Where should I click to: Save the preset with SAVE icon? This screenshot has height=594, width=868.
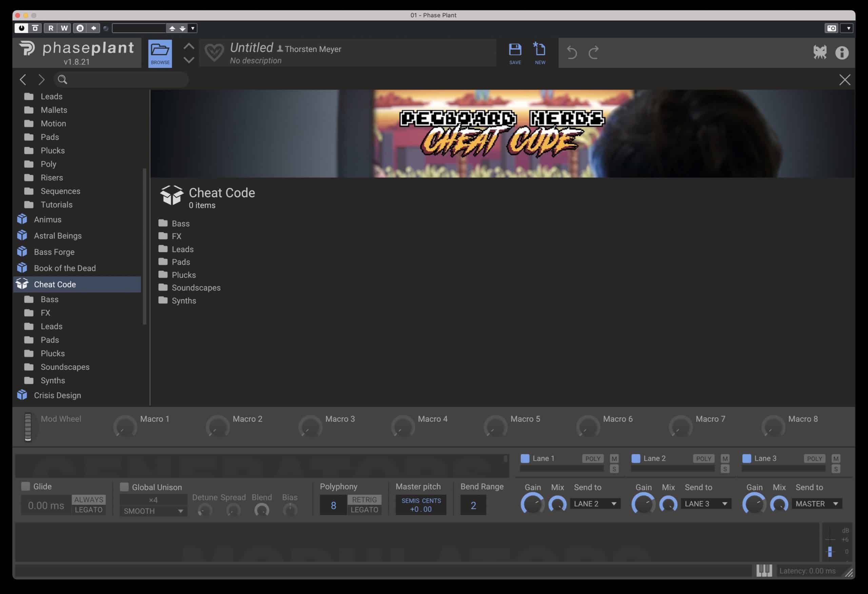pos(515,53)
